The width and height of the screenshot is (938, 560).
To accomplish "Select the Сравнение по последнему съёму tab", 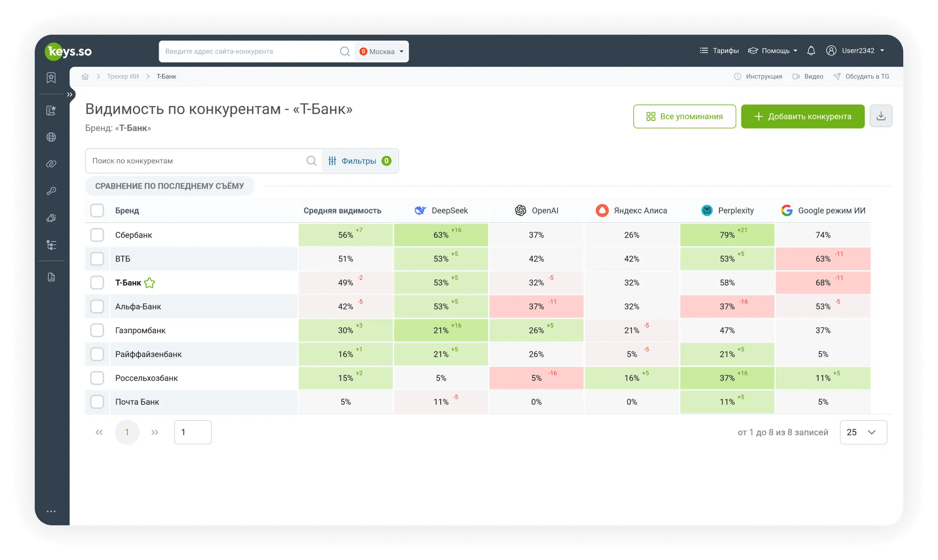I will click(x=170, y=186).
